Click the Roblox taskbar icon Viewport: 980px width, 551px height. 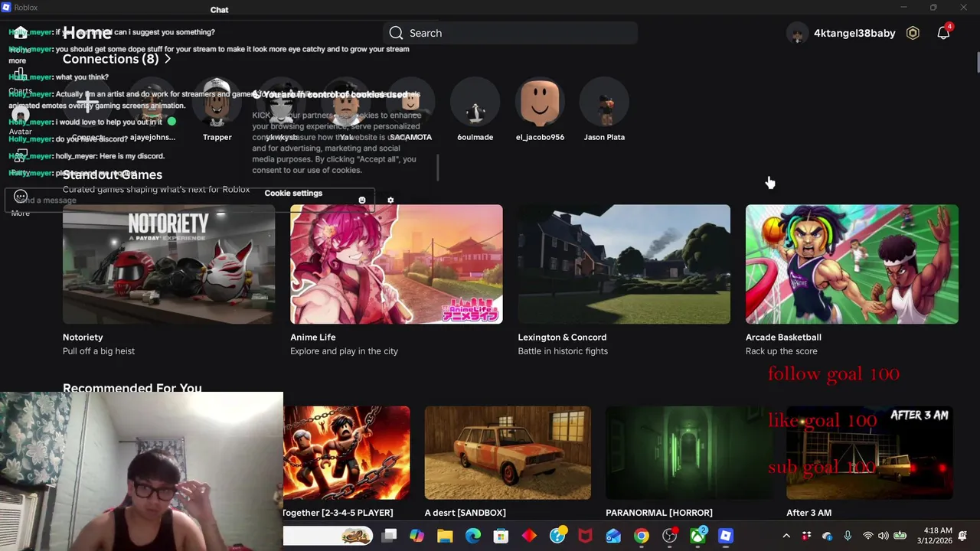(726, 536)
